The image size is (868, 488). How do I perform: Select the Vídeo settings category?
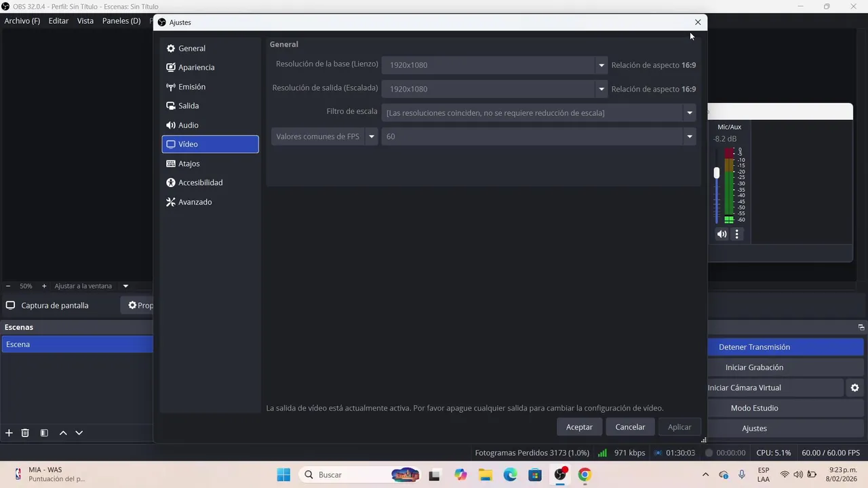(210, 144)
